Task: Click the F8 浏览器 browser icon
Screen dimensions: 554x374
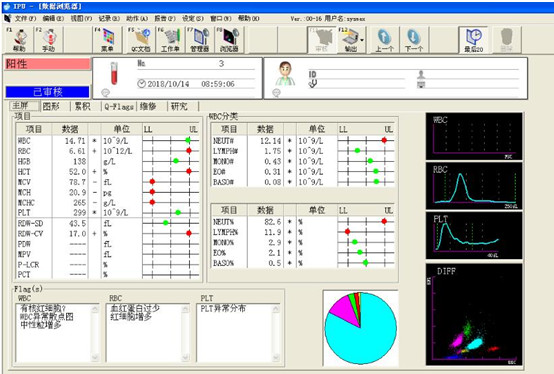Action: [229, 40]
